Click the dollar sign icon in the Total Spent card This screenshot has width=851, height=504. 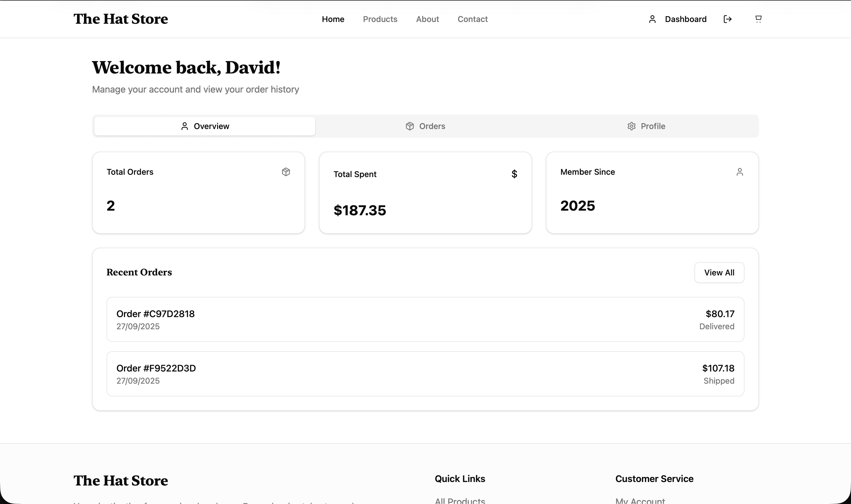coord(514,174)
